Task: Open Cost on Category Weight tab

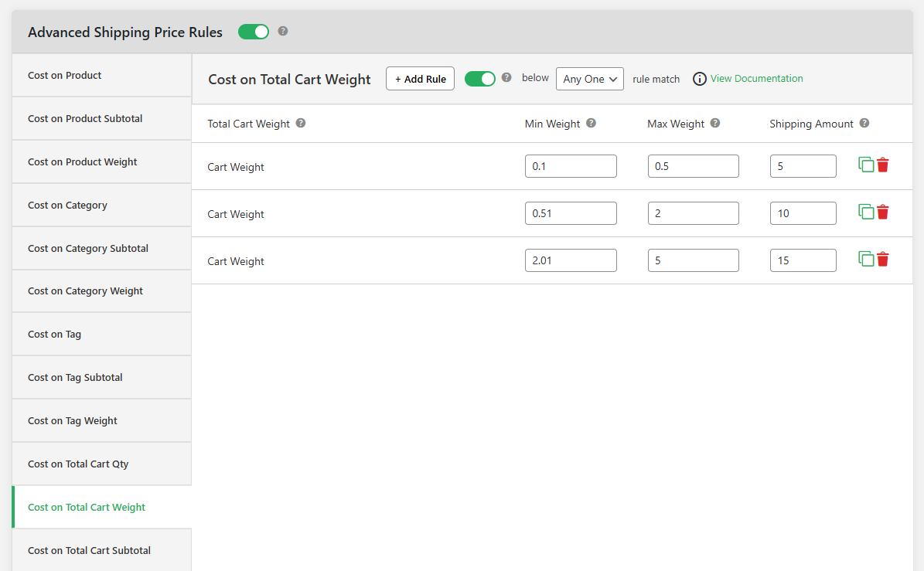Action: 101,291
